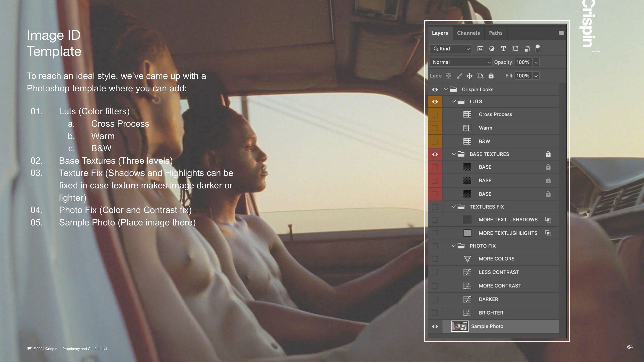Viewport: 644px width, 362px height.
Task: Click the MORE COLORS vibrance adjustment icon
Action: [x=467, y=259]
